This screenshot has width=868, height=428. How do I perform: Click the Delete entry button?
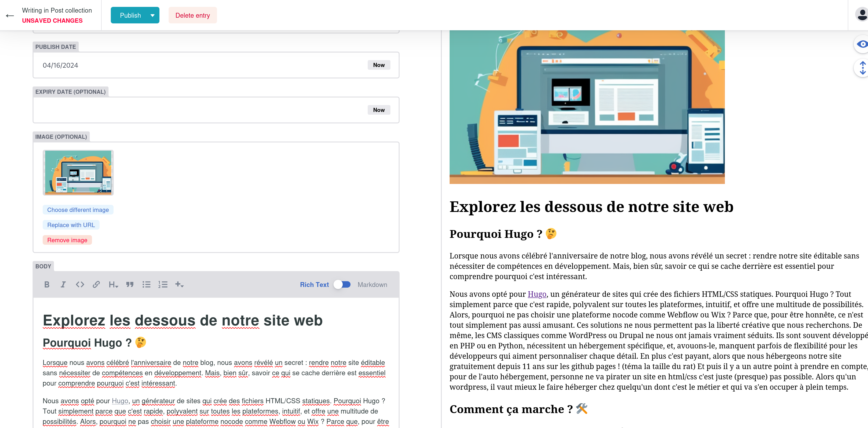pos(192,16)
